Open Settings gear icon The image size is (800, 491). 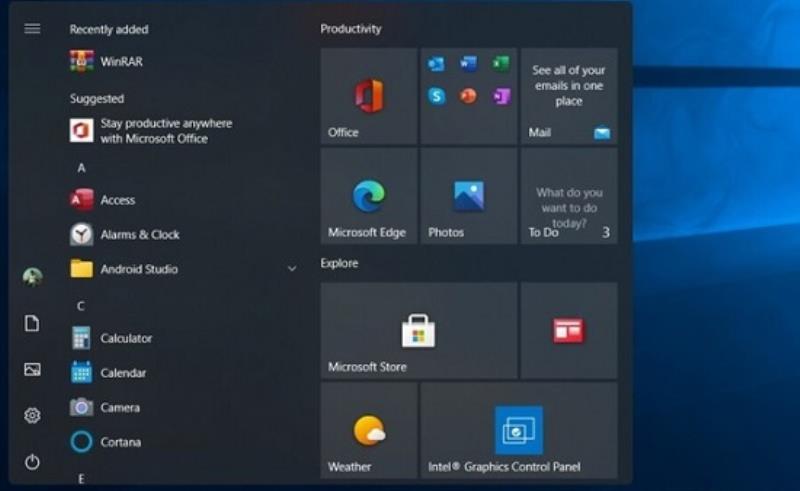[32, 415]
